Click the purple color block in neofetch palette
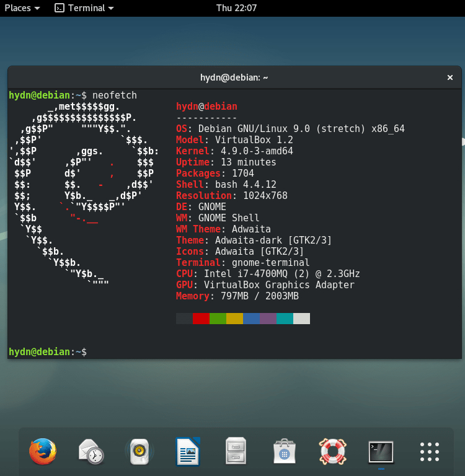465x476 pixels. (268, 319)
